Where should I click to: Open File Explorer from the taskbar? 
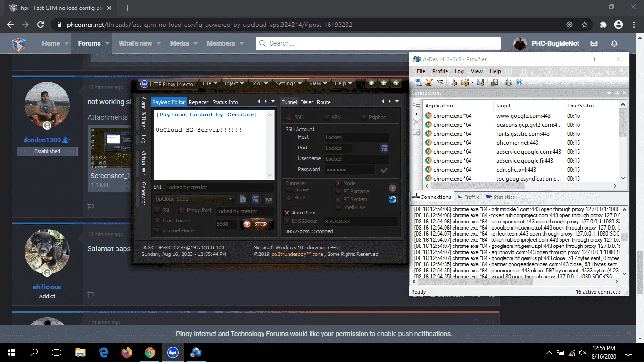81,352
